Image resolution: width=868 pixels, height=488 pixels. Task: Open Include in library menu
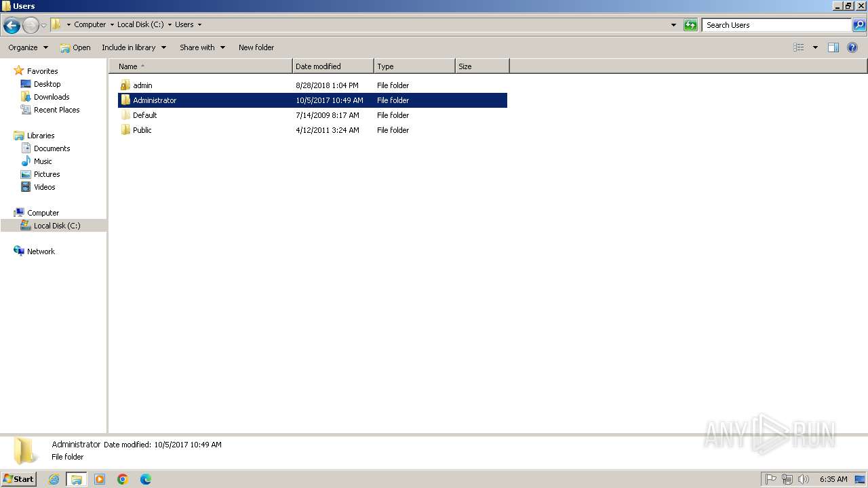134,47
